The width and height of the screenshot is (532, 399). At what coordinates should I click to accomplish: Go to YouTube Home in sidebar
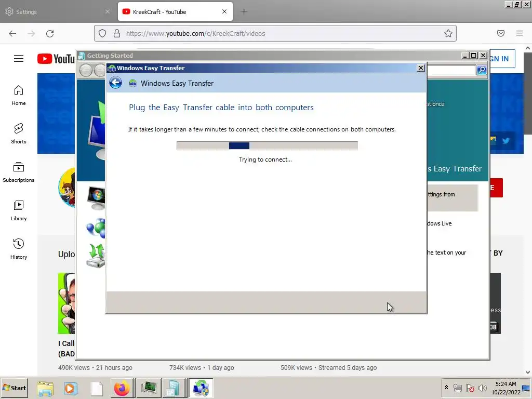(x=19, y=96)
